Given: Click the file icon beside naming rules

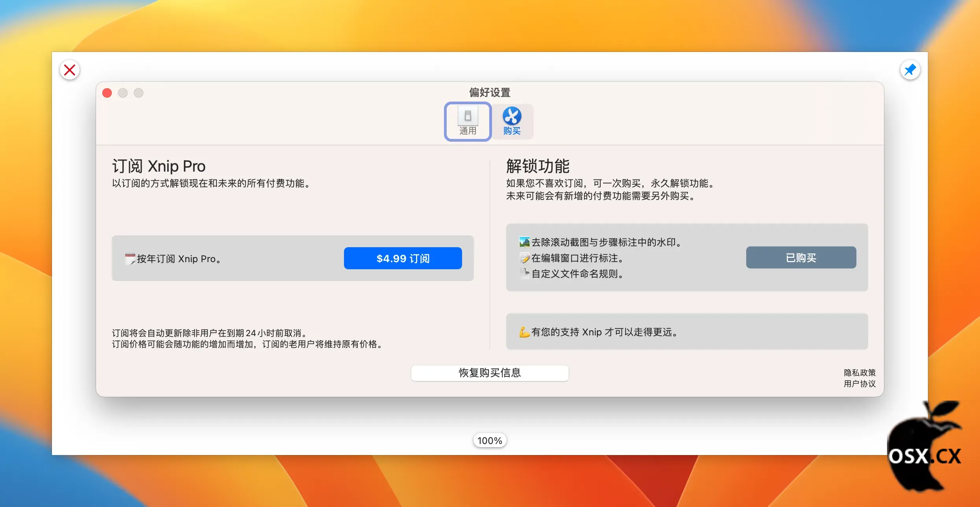Looking at the screenshot, I should tap(524, 273).
